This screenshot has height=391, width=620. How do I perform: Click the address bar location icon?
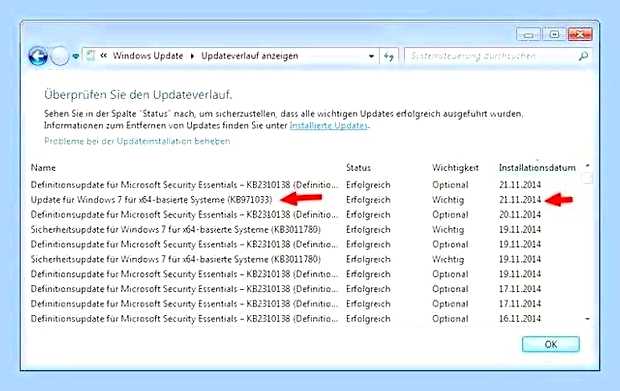point(91,56)
